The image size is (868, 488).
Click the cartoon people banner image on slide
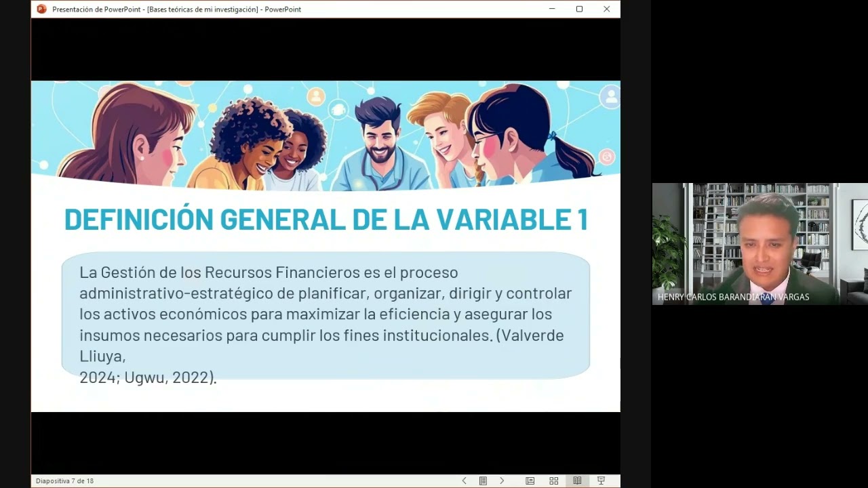point(325,136)
